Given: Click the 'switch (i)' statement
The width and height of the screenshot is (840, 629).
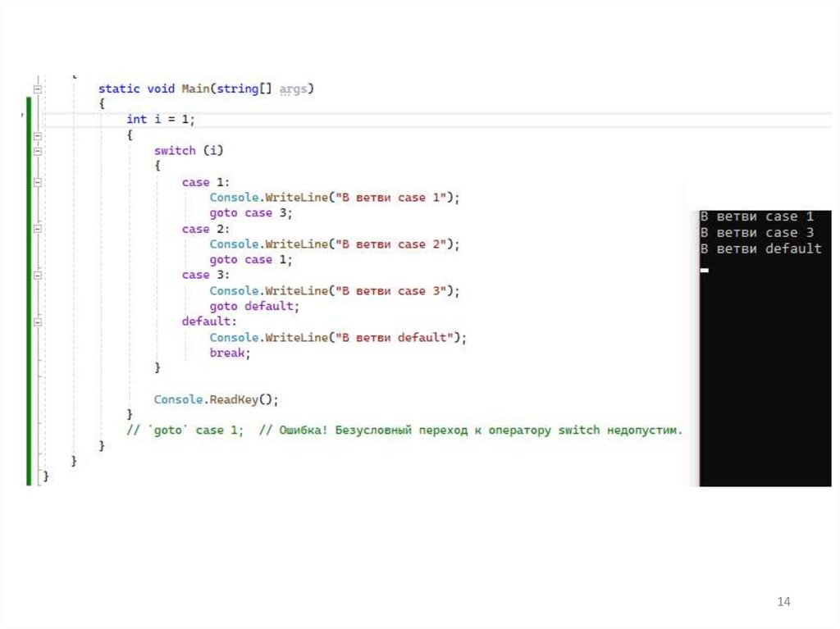Looking at the screenshot, I should click(189, 151).
